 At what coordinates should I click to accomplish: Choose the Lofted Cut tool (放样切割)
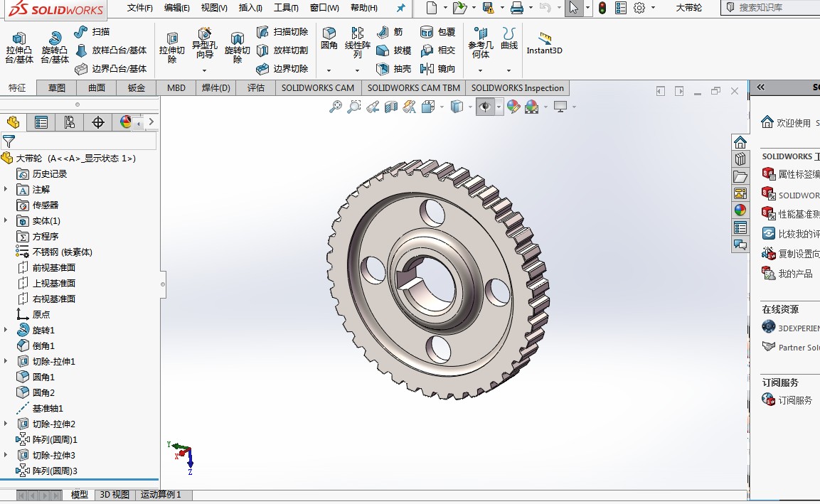coord(282,50)
